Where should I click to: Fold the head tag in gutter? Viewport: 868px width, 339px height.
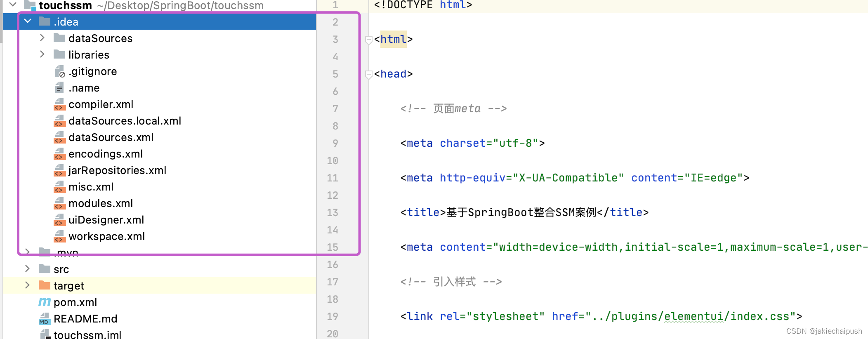point(369,74)
